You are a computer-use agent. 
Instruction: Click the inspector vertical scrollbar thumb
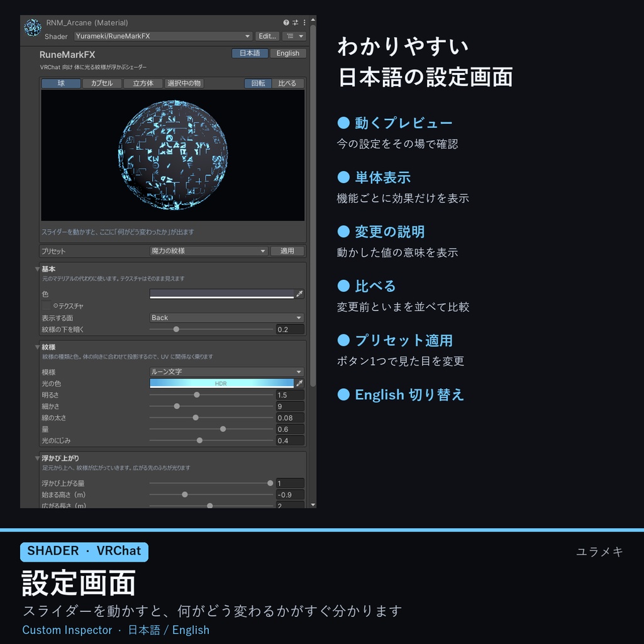(x=313, y=206)
